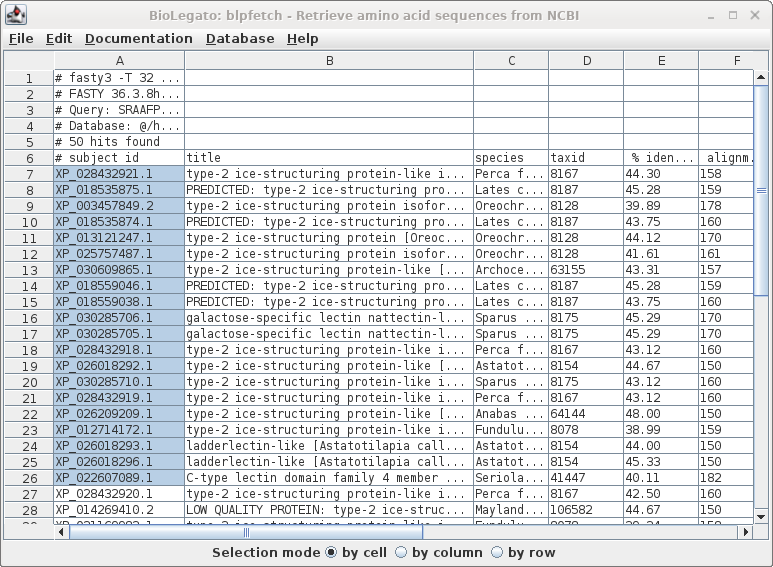Select the 'by cell' selection mode
Image resolution: width=773 pixels, height=567 pixels.
click(x=331, y=552)
